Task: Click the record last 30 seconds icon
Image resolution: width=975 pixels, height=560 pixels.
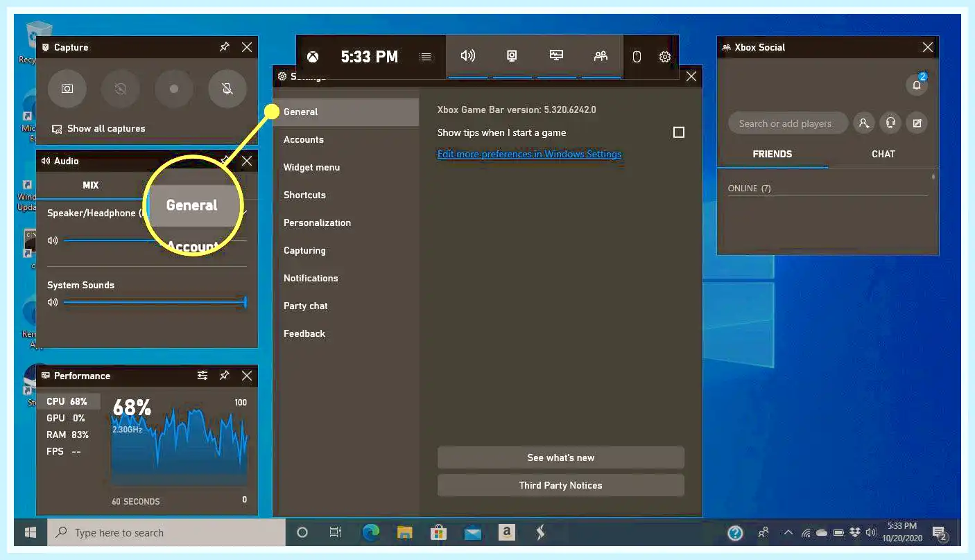Action: [121, 89]
